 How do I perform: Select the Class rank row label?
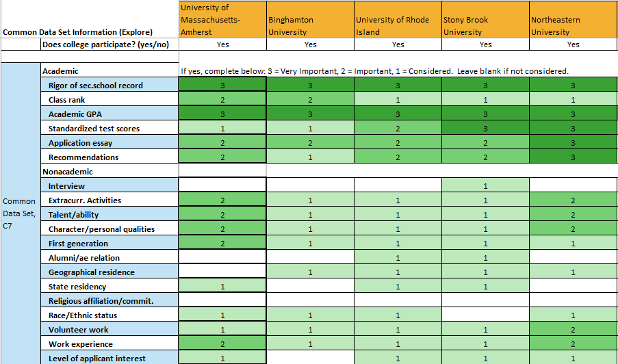(110, 100)
